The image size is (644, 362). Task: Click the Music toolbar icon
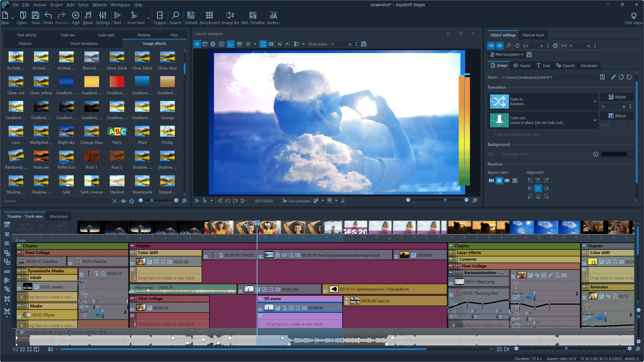pyautogui.click(x=88, y=15)
